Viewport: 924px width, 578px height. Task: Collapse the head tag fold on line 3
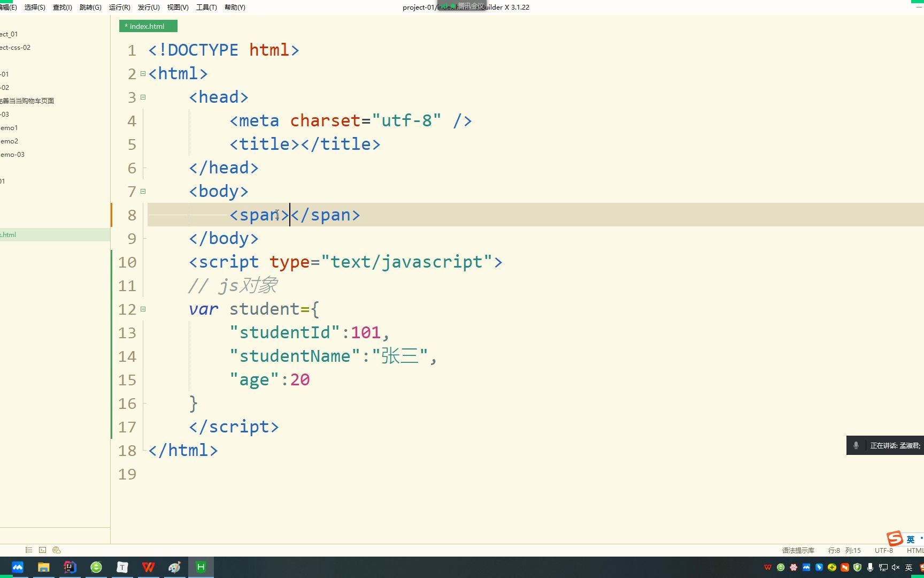(x=143, y=97)
